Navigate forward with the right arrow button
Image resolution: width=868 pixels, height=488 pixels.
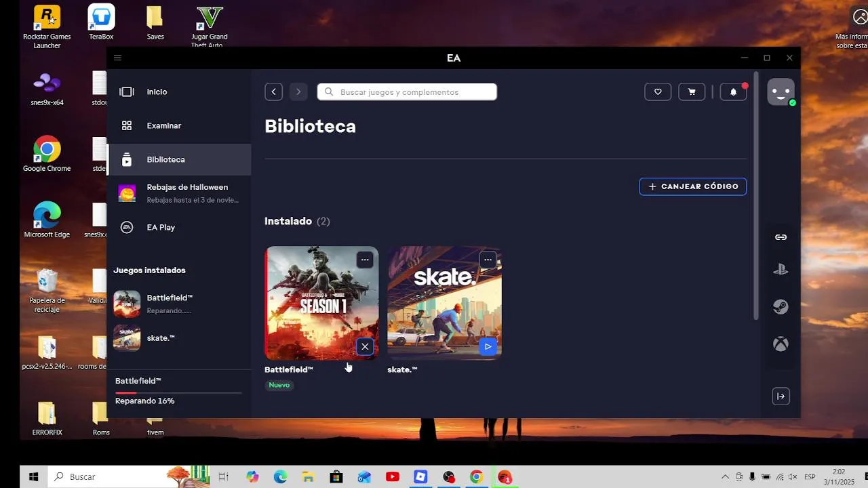click(x=298, y=91)
